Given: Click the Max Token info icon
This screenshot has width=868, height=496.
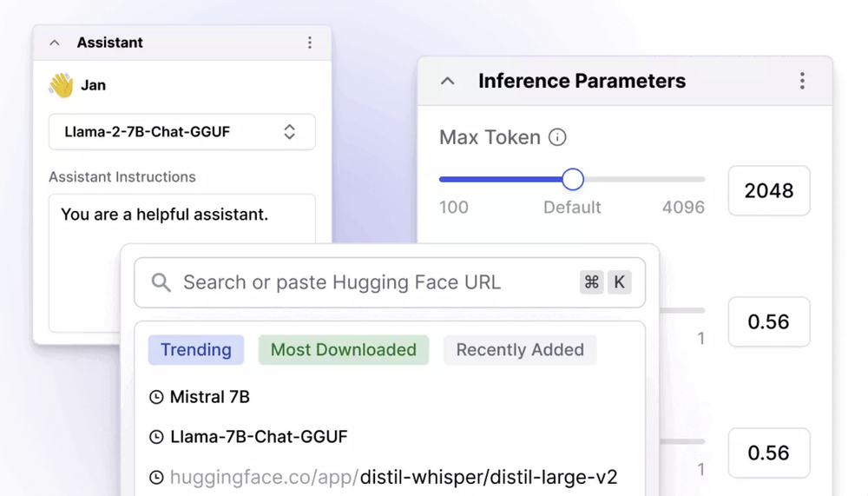Looking at the screenshot, I should tap(557, 137).
